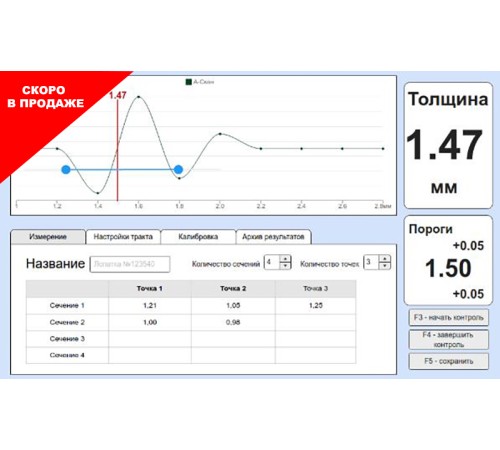This screenshot has height=450, width=500.
Task: Click the Точка 2 column header
Action: (233, 289)
